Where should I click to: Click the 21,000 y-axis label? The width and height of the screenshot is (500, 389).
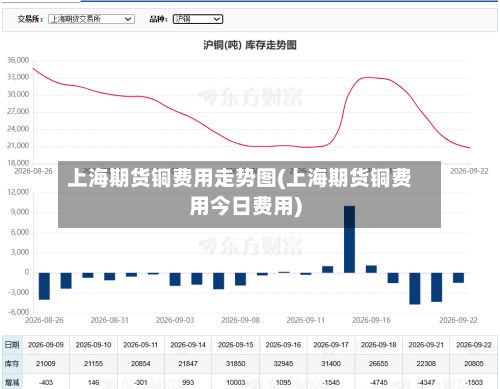(18, 146)
